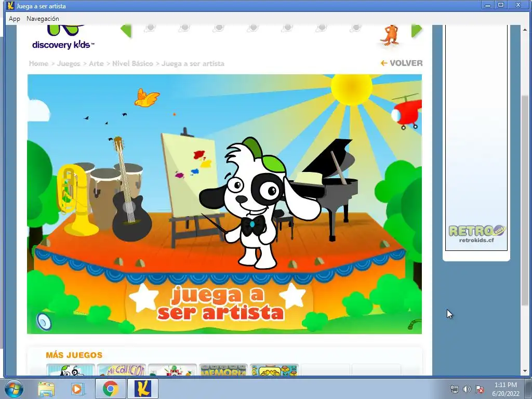Open Windows Media Player from the taskbar

77,389
